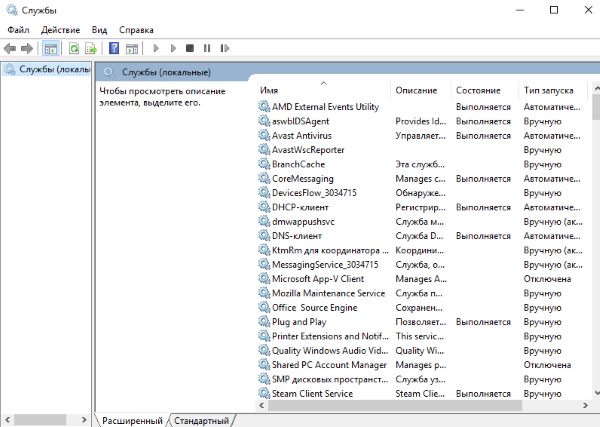Click the second play arrow toolbar icon
Image resolution: width=600 pixels, height=427 pixels.
click(173, 48)
